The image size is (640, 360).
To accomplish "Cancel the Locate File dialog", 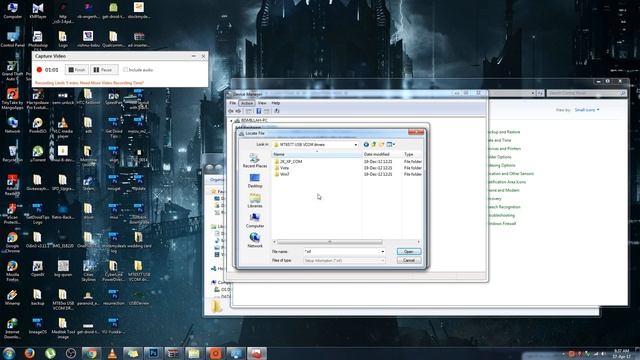I will (x=409, y=260).
